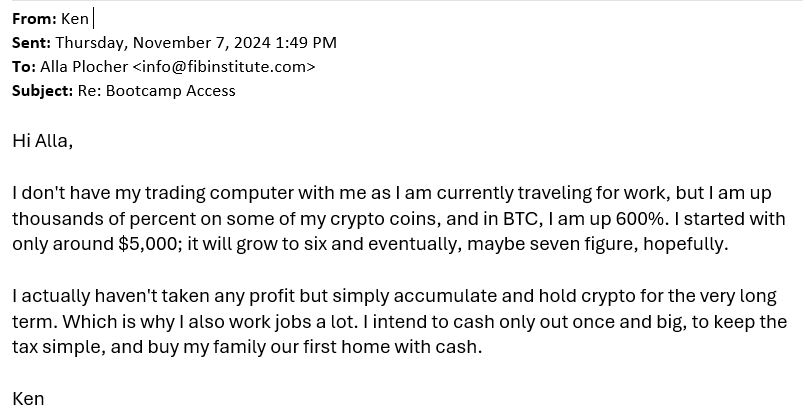
Task: Click the From: label
Action: point(34,19)
